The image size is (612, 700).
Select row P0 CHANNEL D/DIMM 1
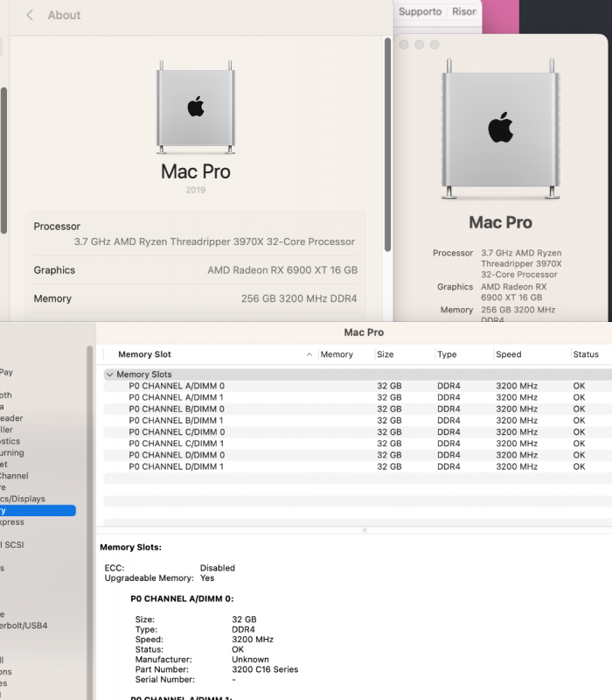[x=358, y=466]
